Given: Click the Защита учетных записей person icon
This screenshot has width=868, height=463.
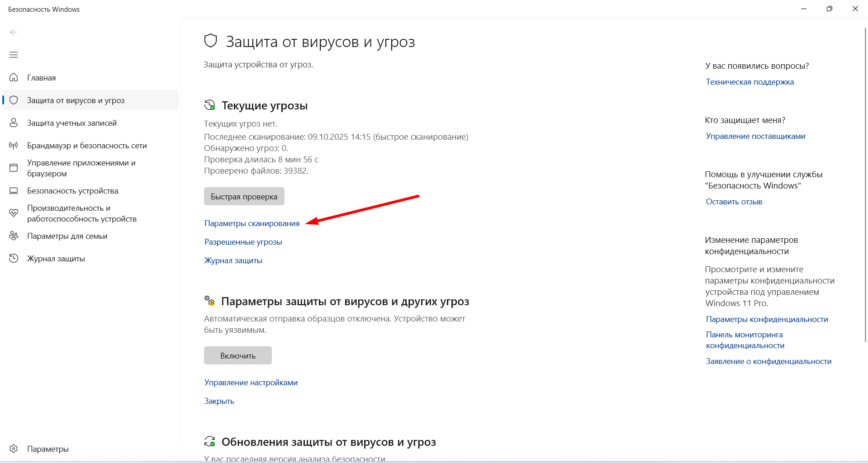Looking at the screenshot, I should [14, 123].
